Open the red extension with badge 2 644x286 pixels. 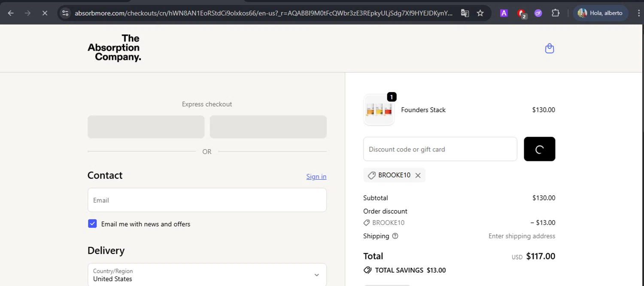click(x=522, y=13)
